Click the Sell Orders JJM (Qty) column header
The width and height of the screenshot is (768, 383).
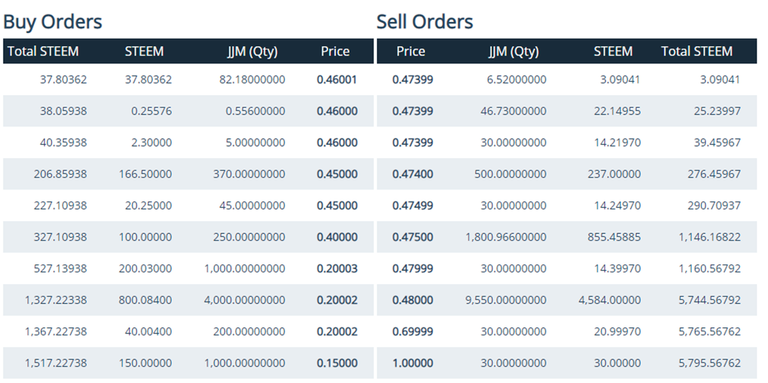pos(513,51)
